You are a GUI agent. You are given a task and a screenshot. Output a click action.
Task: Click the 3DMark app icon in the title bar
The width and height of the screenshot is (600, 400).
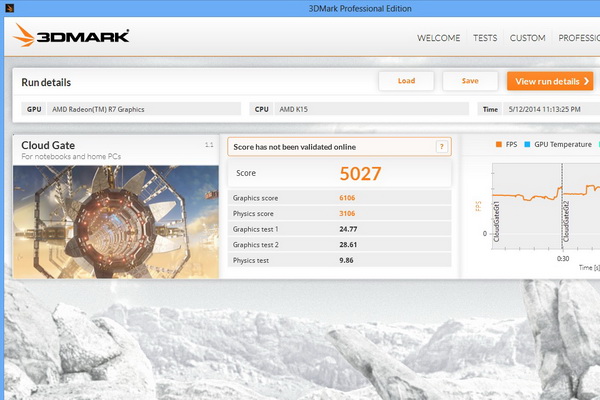[x=10, y=8]
